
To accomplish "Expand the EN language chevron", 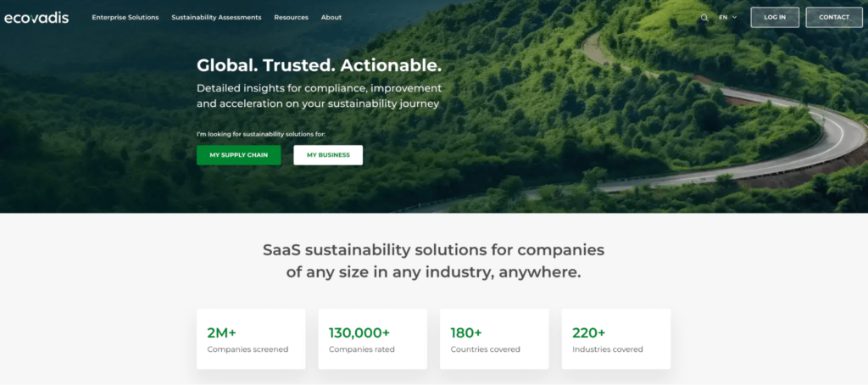I will [735, 17].
